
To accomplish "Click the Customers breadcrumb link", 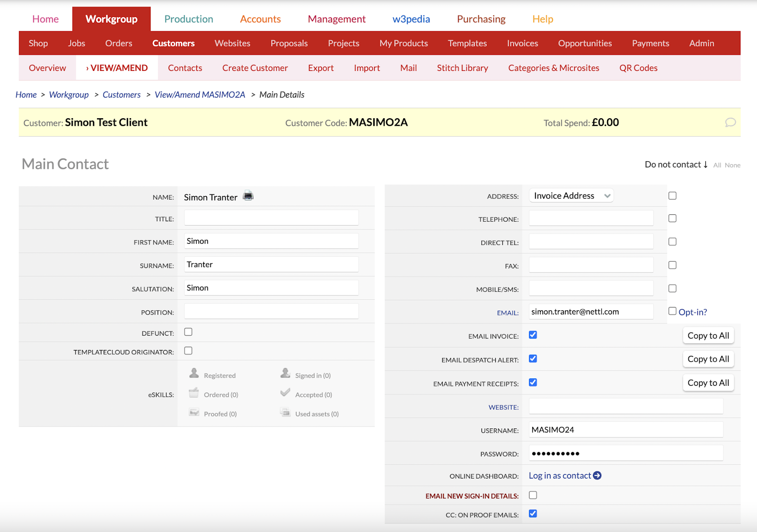I will click(x=122, y=95).
